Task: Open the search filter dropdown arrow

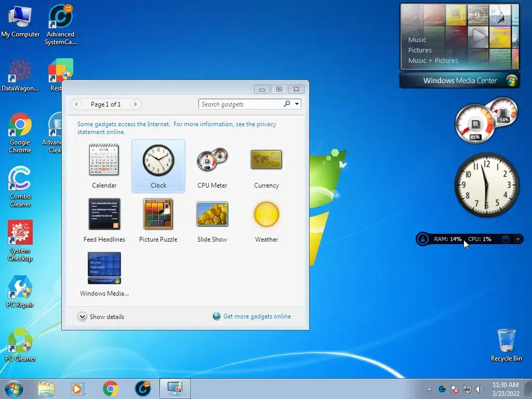Action: (297, 104)
